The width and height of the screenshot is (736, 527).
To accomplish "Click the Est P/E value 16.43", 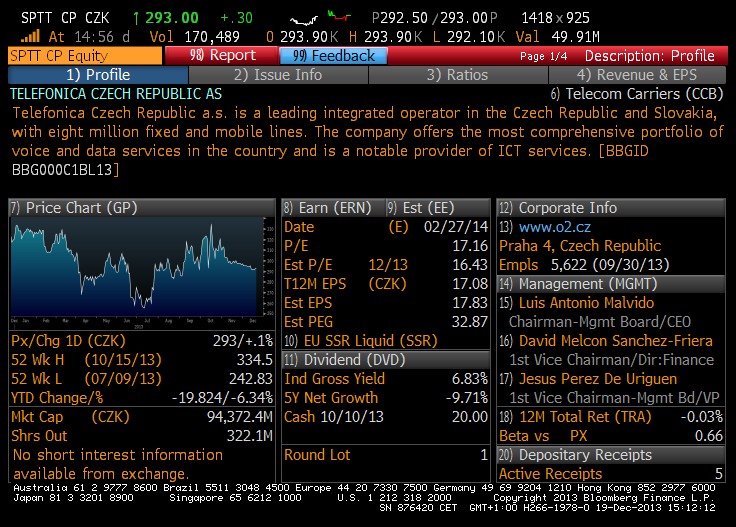I will coord(470,265).
